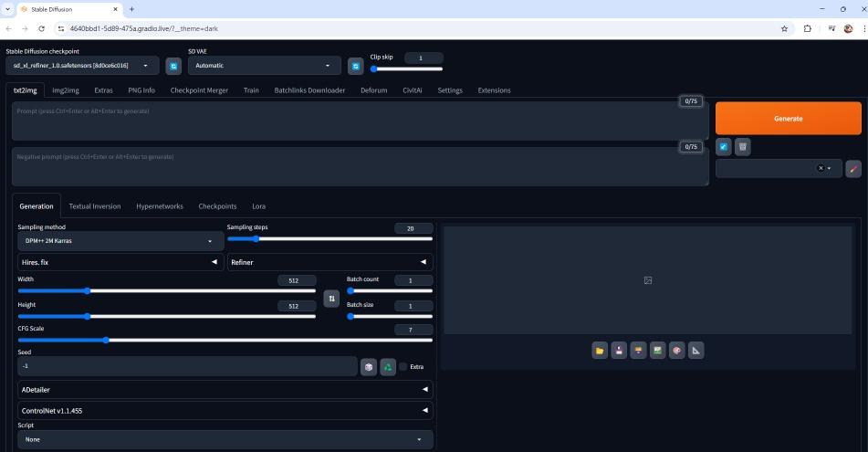868x452 pixels.
Task: Click the swap width and height arrows button
Action: point(331,299)
